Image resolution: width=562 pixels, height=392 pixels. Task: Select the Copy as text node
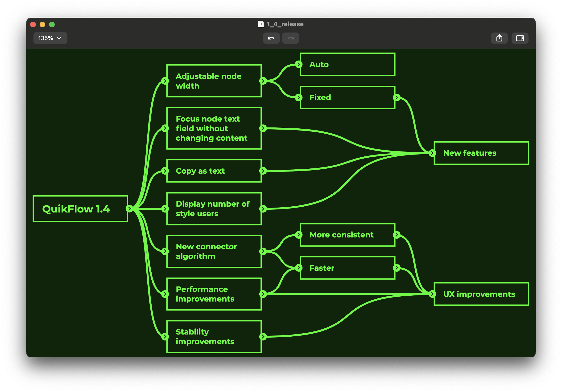(214, 171)
